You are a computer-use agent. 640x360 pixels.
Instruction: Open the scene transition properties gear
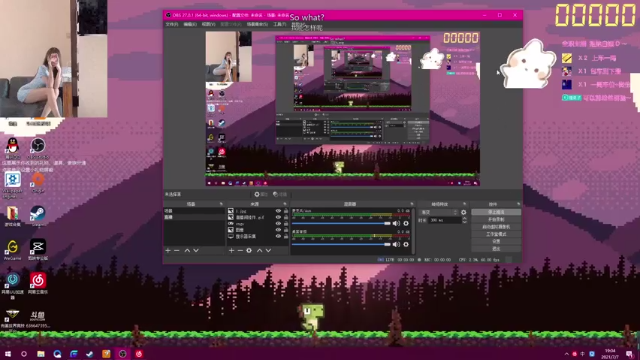[x=464, y=212]
